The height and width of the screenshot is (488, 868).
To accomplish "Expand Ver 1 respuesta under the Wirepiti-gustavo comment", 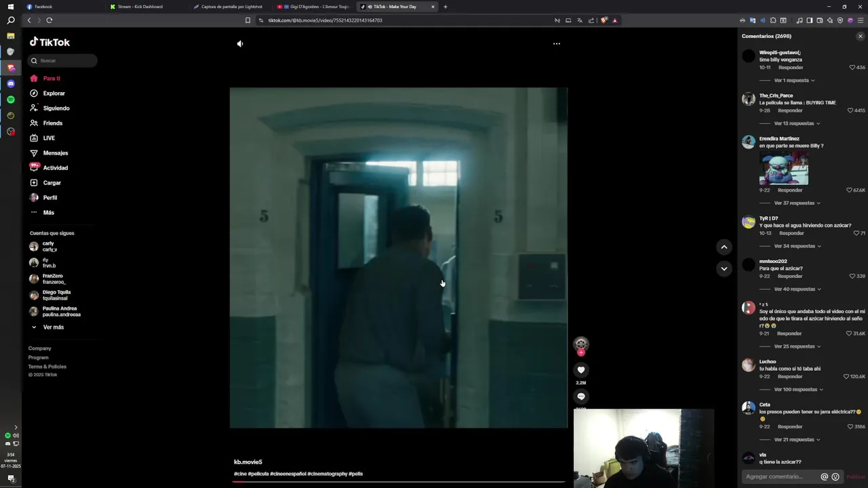I will (793, 81).
